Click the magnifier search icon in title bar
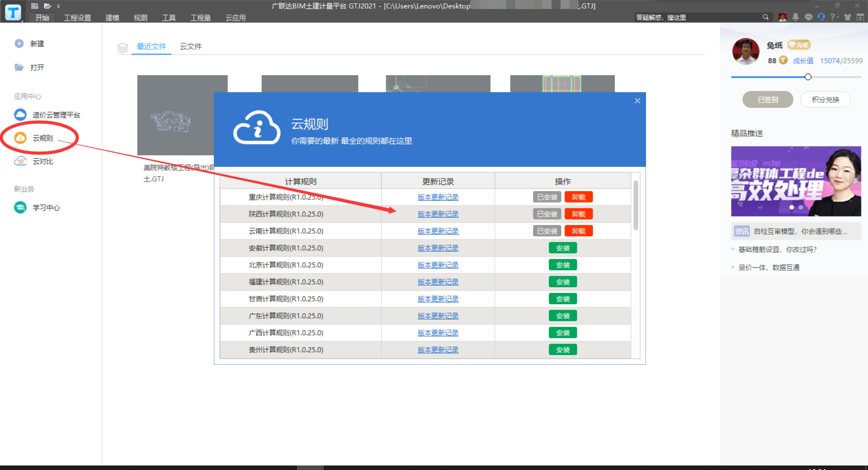 (x=765, y=17)
